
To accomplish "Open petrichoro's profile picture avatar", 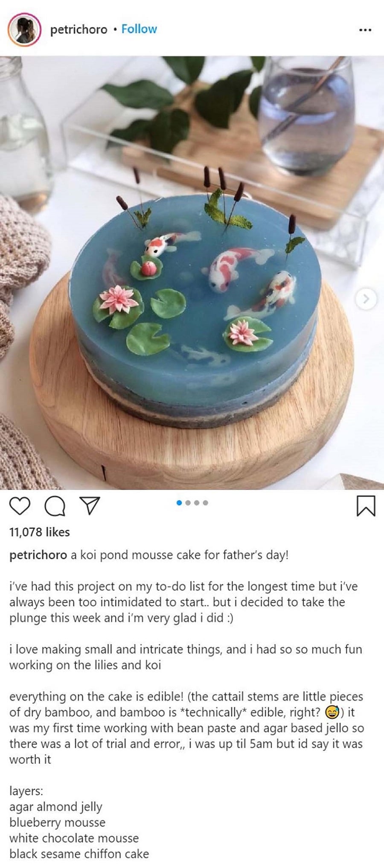I will 24,29.
